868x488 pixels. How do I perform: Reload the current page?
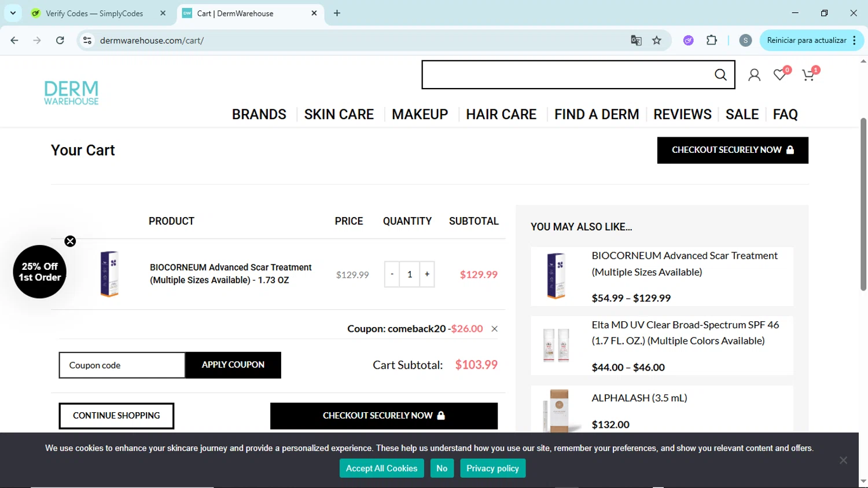coord(60,41)
